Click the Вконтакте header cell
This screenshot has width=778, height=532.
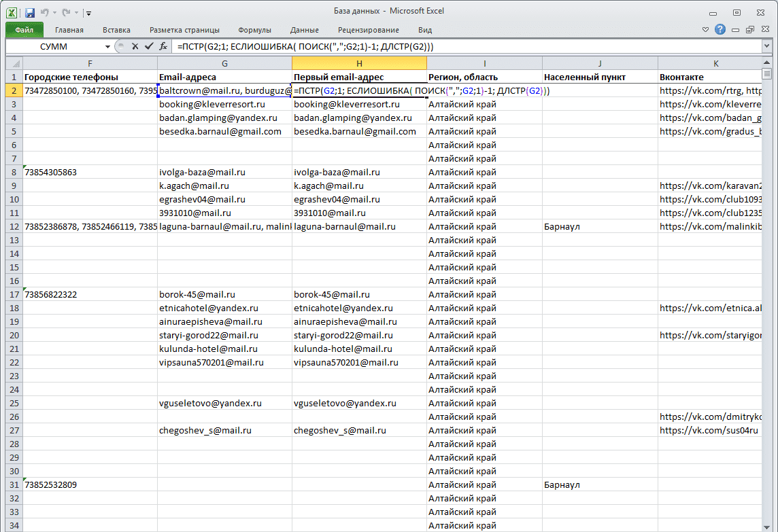pyautogui.click(x=710, y=77)
